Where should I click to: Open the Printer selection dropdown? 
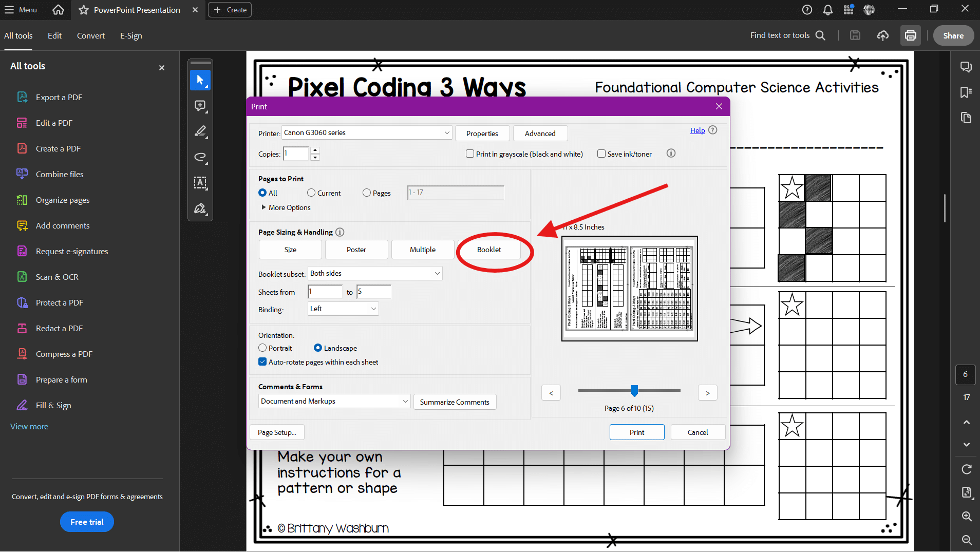[x=367, y=132]
